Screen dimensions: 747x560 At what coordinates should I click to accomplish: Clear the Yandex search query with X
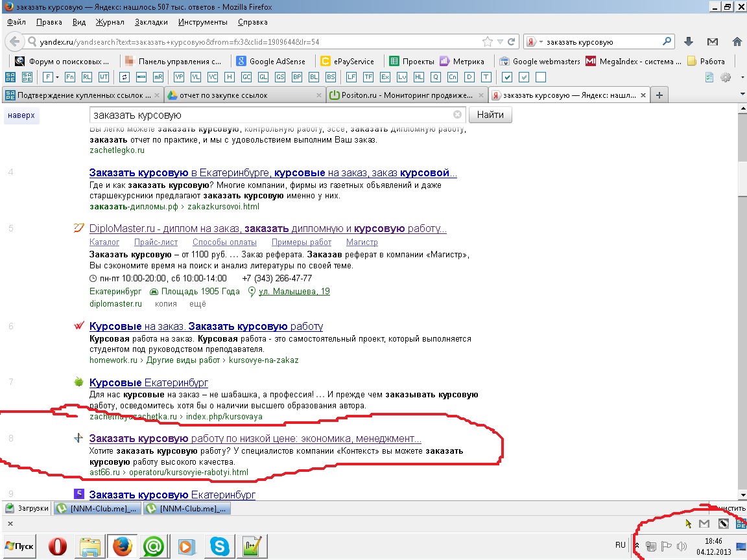coord(457,115)
